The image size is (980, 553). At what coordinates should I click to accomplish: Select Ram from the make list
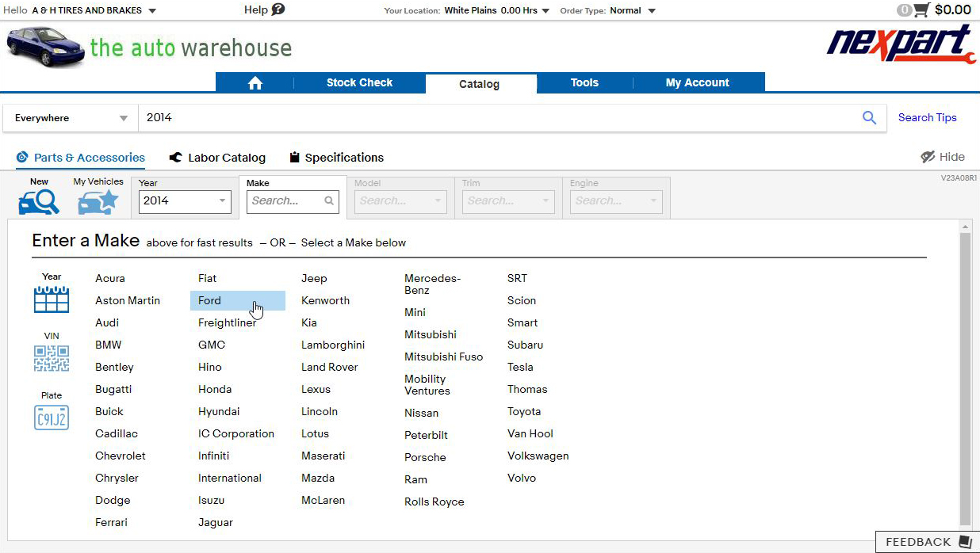coord(415,479)
